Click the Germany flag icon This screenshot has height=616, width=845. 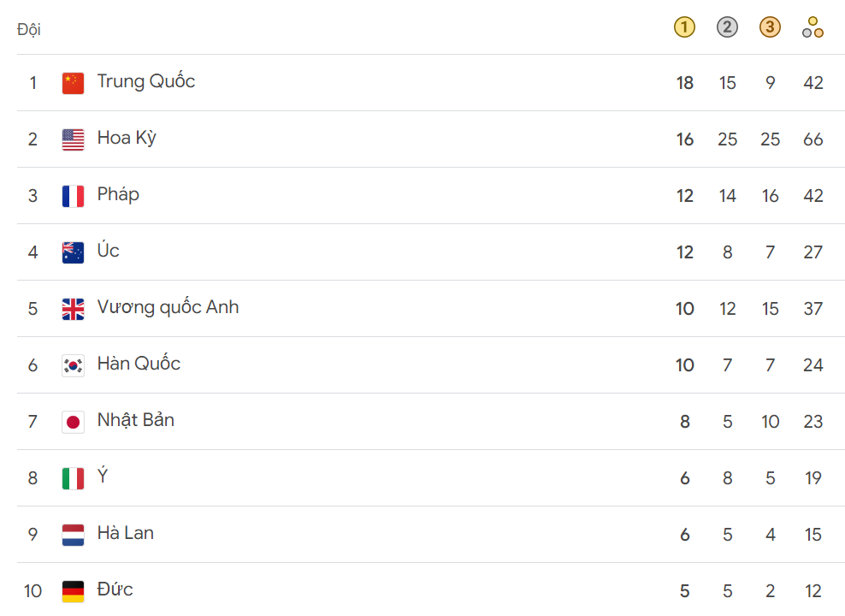[73, 591]
